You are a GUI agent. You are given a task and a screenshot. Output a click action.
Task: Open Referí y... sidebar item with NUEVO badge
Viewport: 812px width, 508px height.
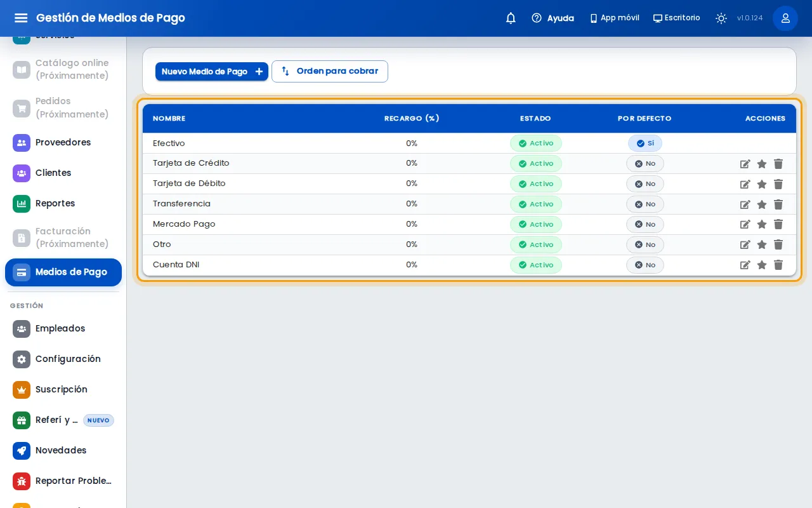pyautogui.click(x=63, y=420)
